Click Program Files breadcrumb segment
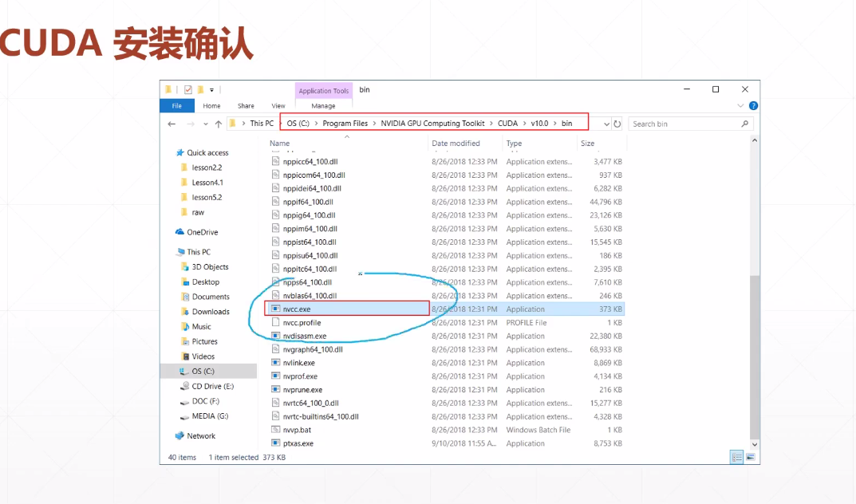The height and width of the screenshot is (504, 856). (x=345, y=124)
